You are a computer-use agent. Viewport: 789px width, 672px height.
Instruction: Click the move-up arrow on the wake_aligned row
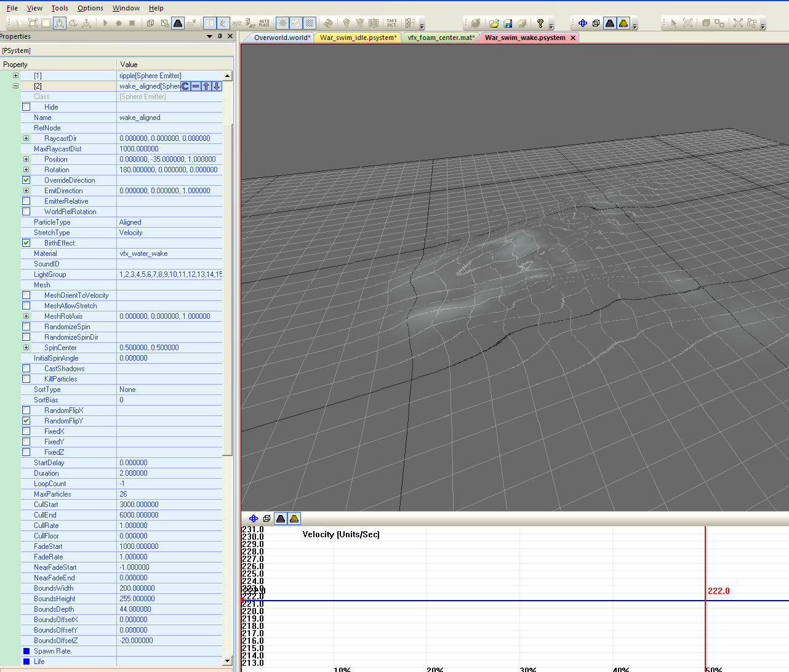point(206,86)
